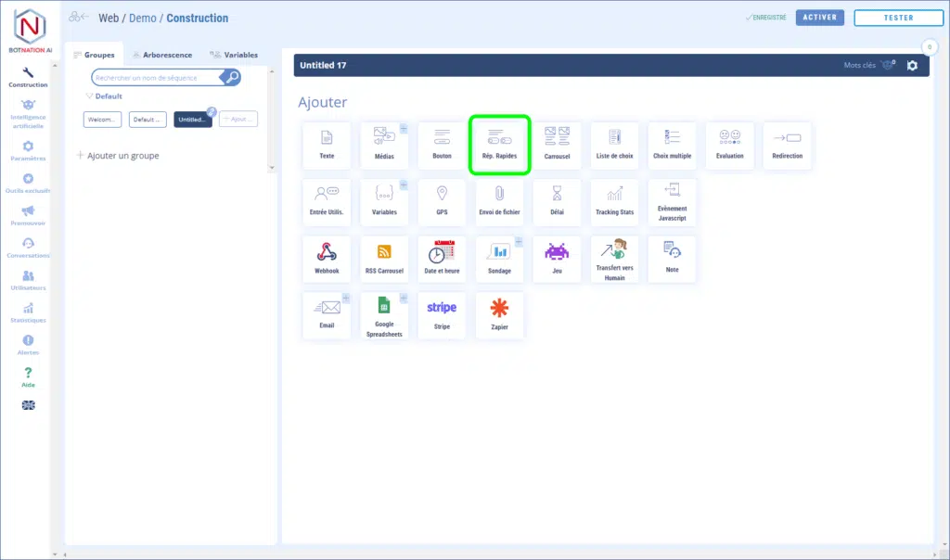Switch to the Arborescence tab

click(x=161, y=55)
